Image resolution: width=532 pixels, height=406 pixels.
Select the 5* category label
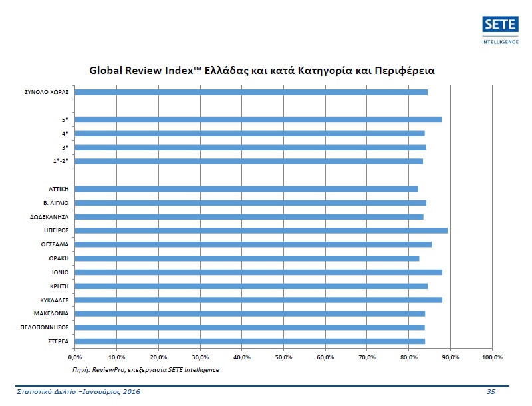coord(65,120)
